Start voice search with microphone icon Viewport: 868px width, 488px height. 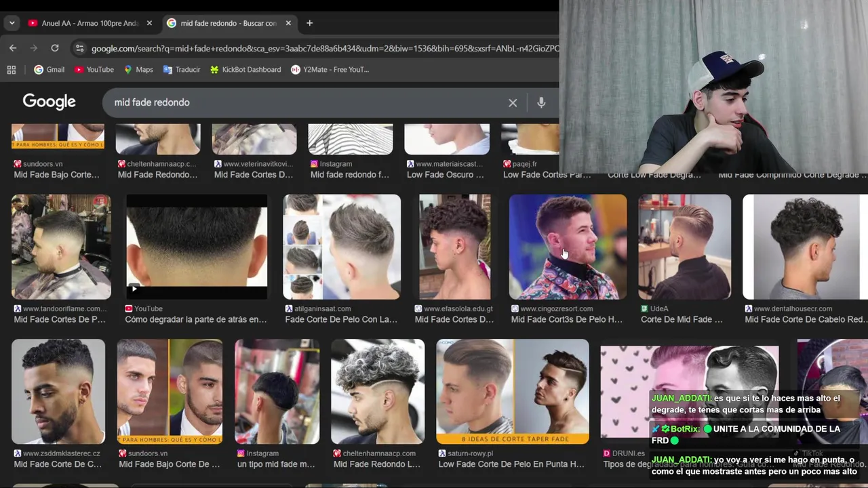(x=541, y=102)
